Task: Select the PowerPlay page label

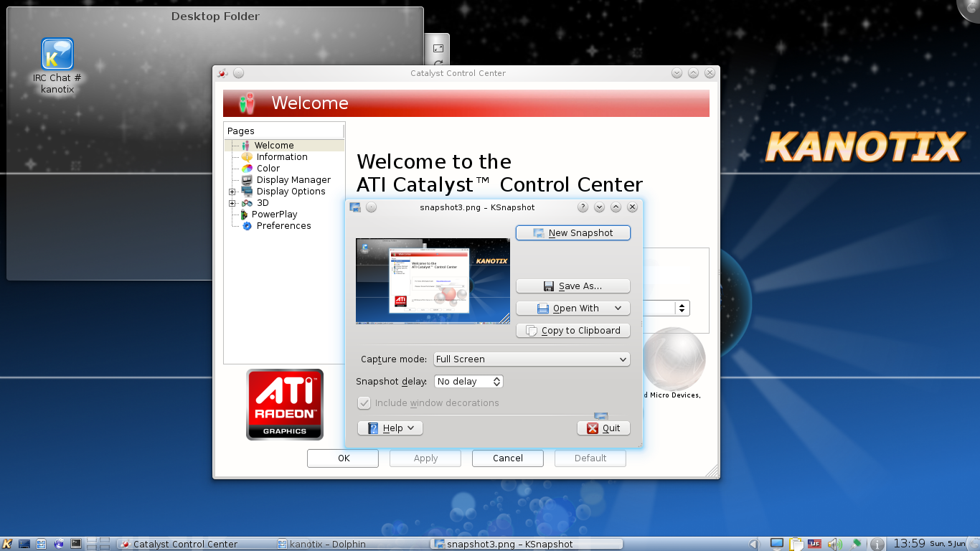Action: point(274,215)
